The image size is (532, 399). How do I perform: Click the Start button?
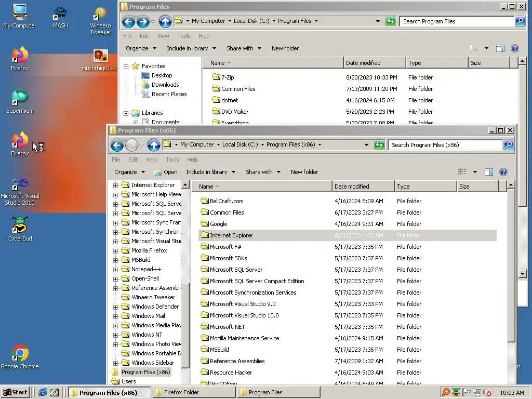(15, 392)
